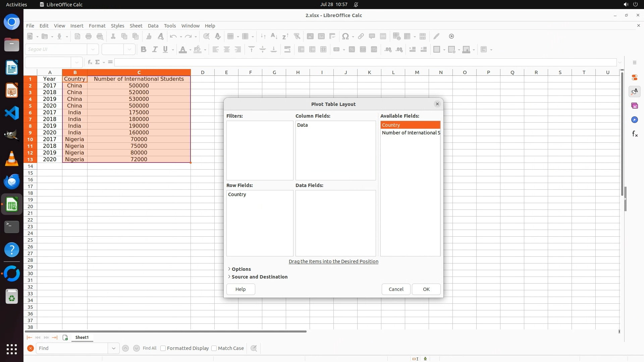
Task: Click the Cancel button in dialog
Action: (x=396, y=289)
